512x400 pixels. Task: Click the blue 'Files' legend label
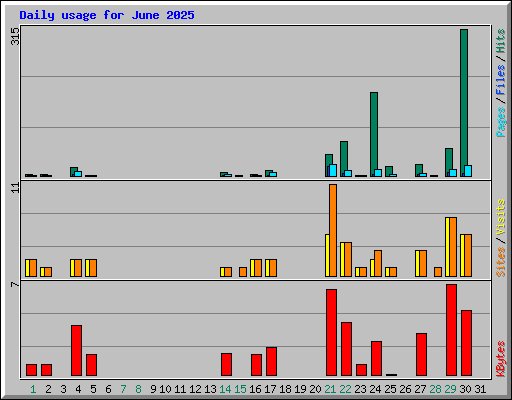(501, 80)
